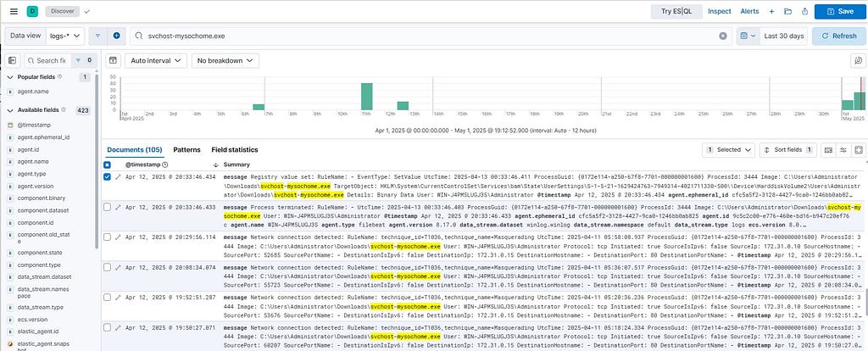Check the 20:29:56.114 row checkbox

click(108, 237)
